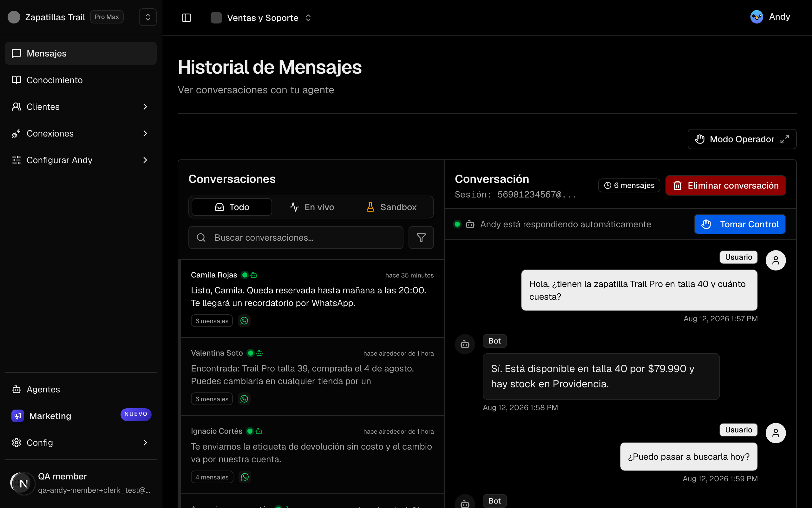Click the bot reply mentioning $79.990
Screen dimensions: 812x508
(x=601, y=376)
